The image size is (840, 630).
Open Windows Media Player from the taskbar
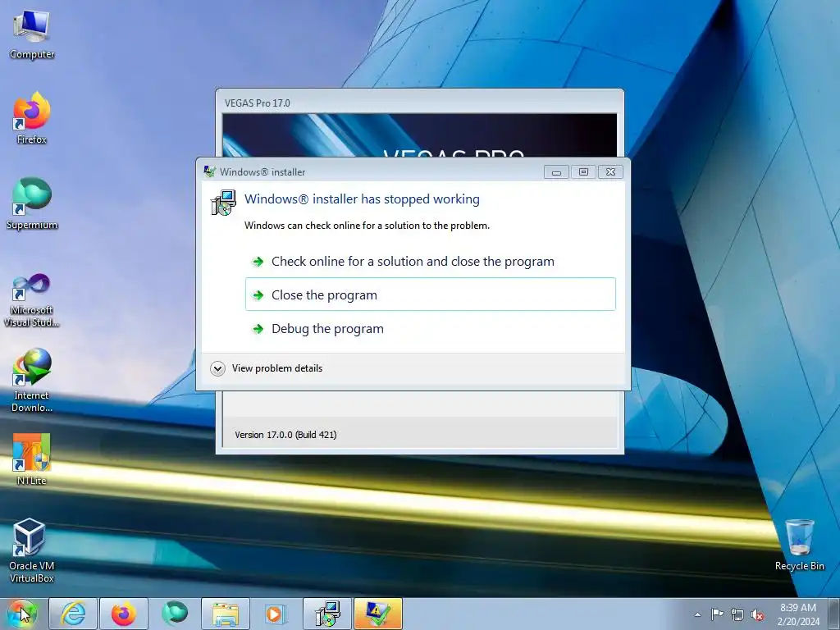pyautogui.click(x=276, y=614)
